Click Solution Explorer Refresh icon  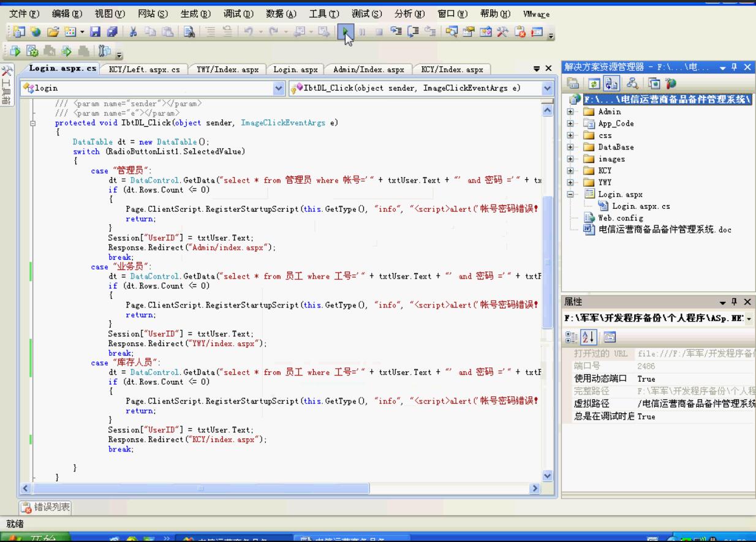tap(594, 83)
